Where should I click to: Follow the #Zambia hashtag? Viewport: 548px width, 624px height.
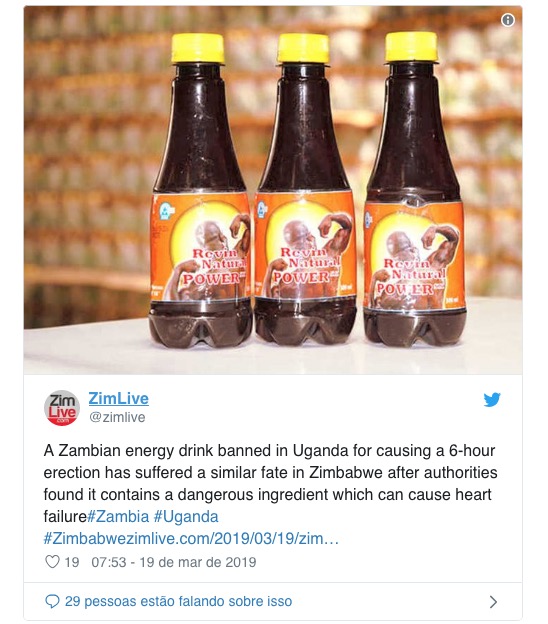coord(118,517)
